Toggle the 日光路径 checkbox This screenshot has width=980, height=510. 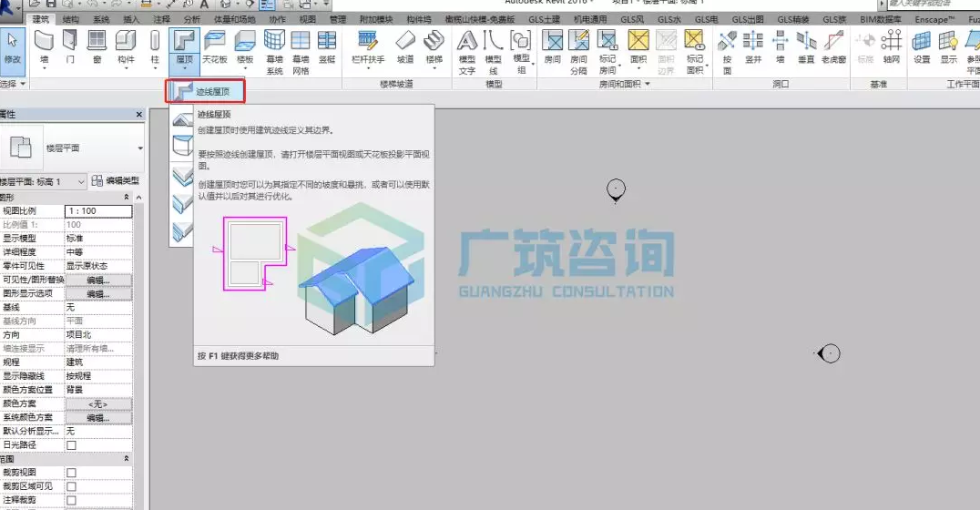(71, 445)
